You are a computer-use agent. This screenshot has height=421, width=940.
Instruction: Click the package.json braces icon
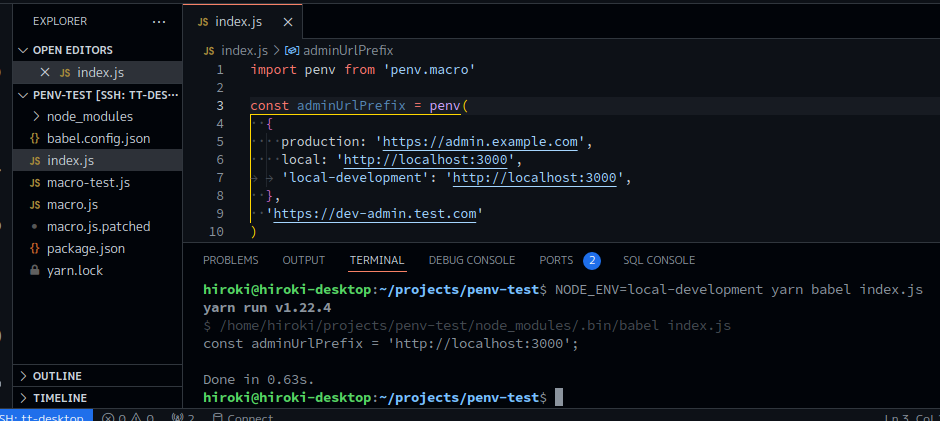[35, 248]
